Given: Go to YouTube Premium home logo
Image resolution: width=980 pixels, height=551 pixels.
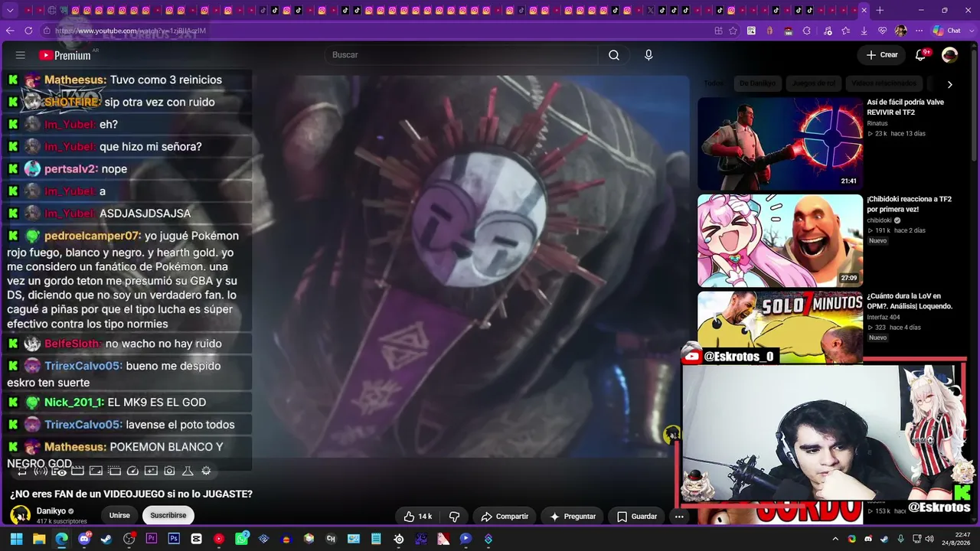Looking at the screenshot, I should (64, 55).
